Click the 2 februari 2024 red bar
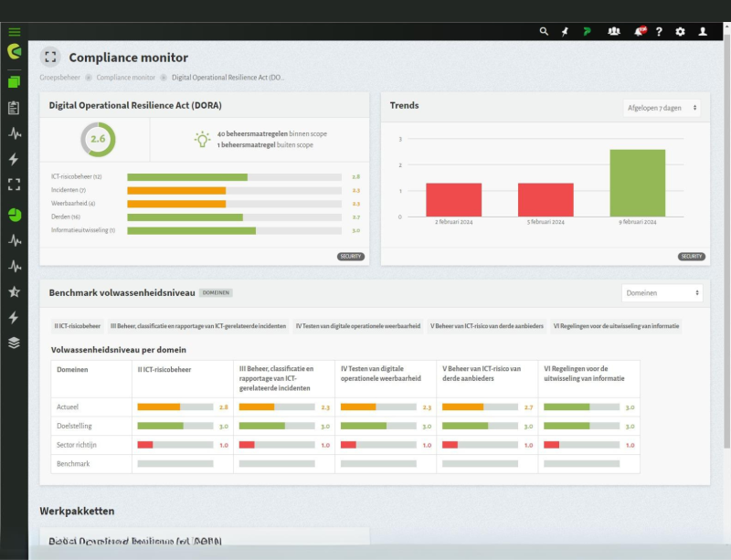Screen dimensions: 731x560 point(453,200)
